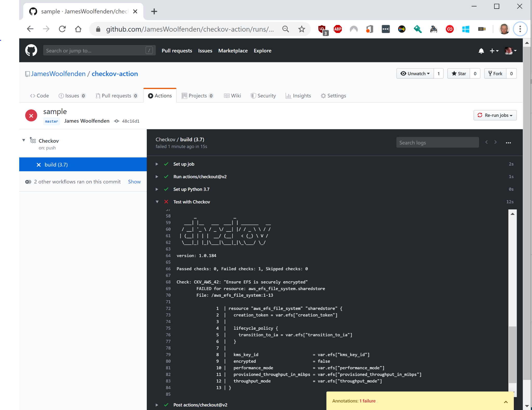
Task: Click the page scrollbar down arrow
Action: (x=527, y=406)
